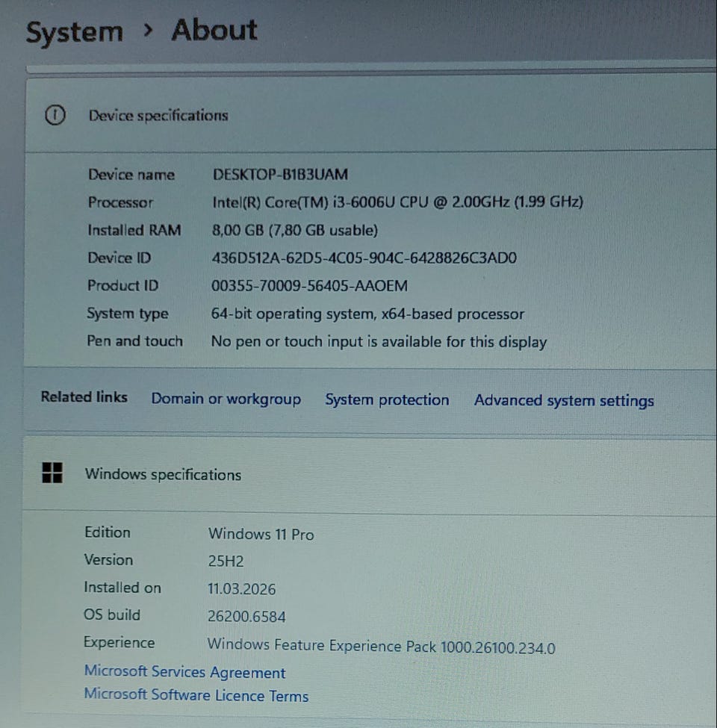Select Product ID value 00355-70009-56405-AAOEM
The height and width of the screenshot is (728, 717).
310,285
